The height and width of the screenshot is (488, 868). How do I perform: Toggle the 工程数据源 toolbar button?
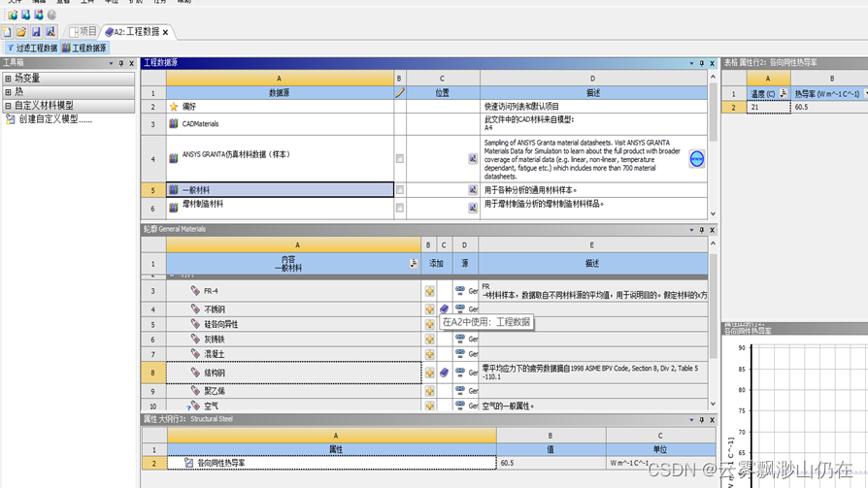coord(84,49)
